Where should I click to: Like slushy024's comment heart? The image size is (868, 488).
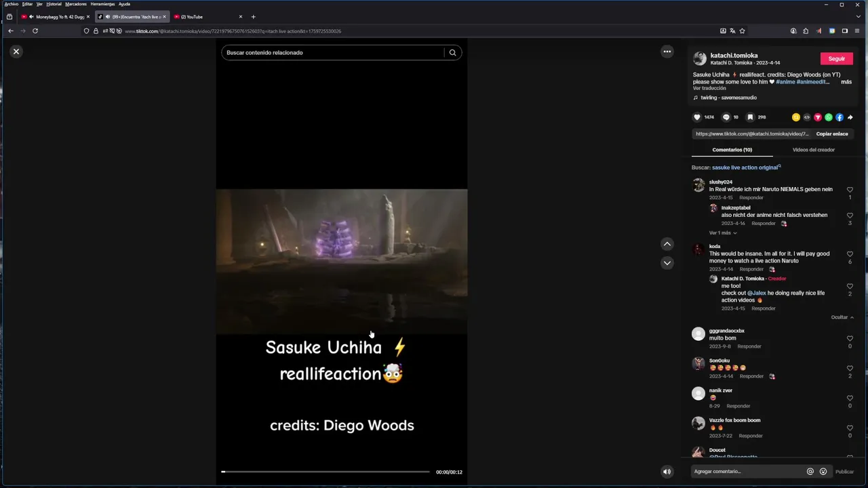click(850, 190)
